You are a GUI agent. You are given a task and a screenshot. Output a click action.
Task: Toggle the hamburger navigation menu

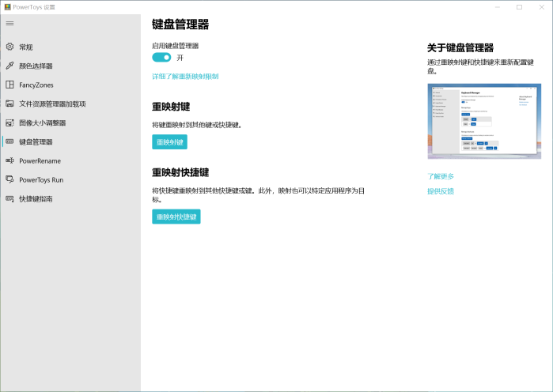tap(9, 23)
